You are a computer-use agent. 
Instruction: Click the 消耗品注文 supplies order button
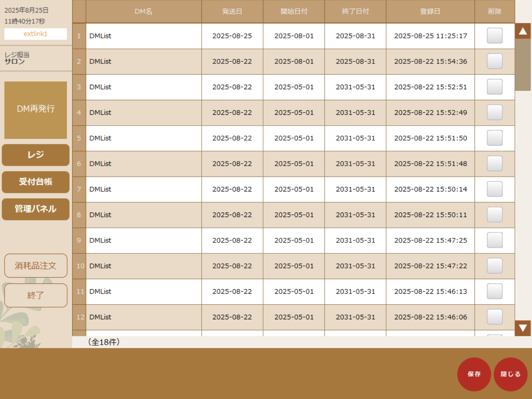(35, 265)
